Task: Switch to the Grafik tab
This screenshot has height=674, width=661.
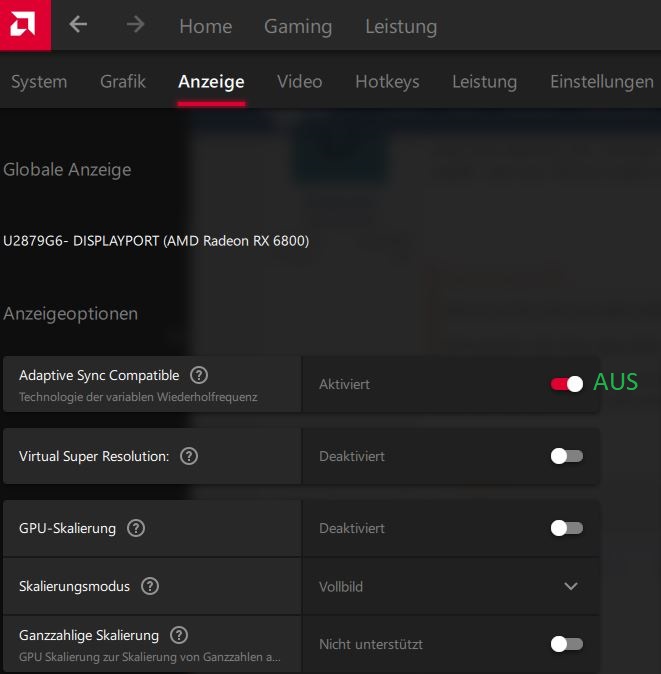Action: pos(123,81)
